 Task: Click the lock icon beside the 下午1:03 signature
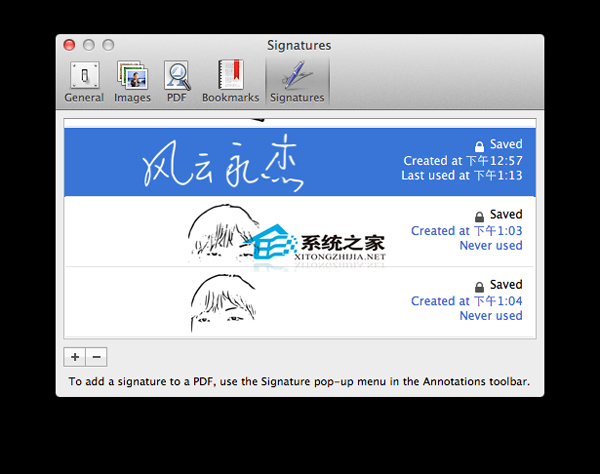point(480,216)
